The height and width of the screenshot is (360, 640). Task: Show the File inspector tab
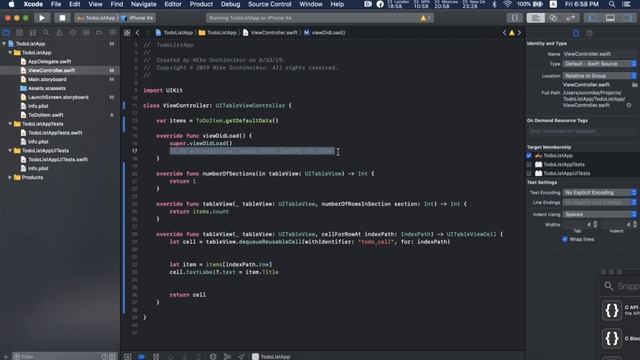(576, 33)
